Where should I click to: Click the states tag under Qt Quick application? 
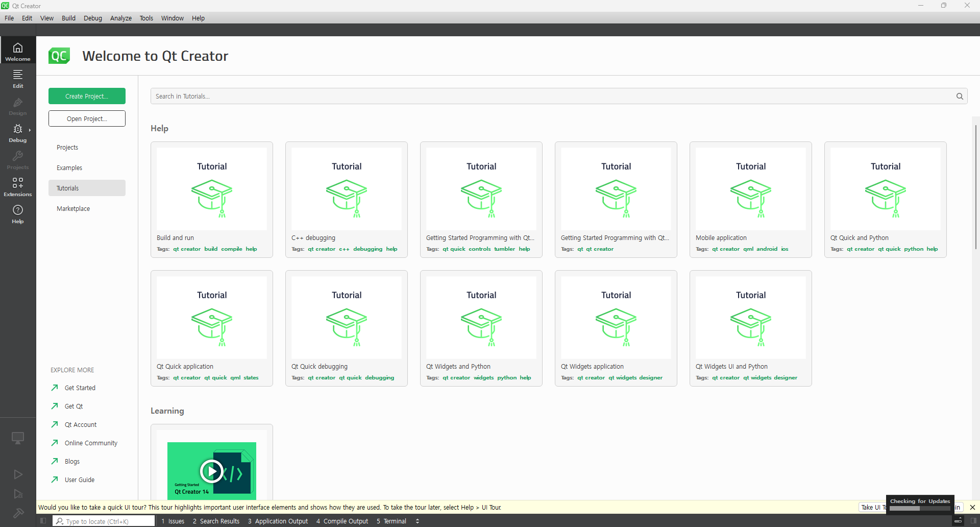coord(251,378)
